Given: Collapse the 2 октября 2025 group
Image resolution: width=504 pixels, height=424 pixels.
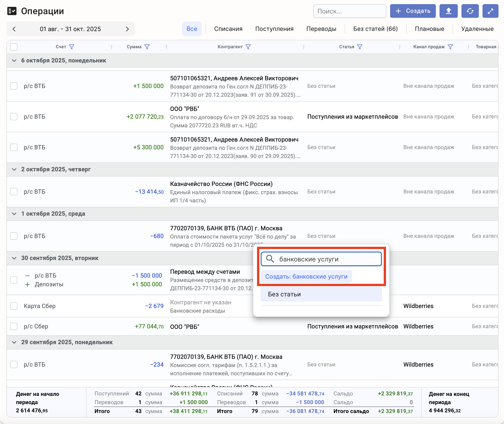Looking at the screenshot, I should click(x=14, y=169).
